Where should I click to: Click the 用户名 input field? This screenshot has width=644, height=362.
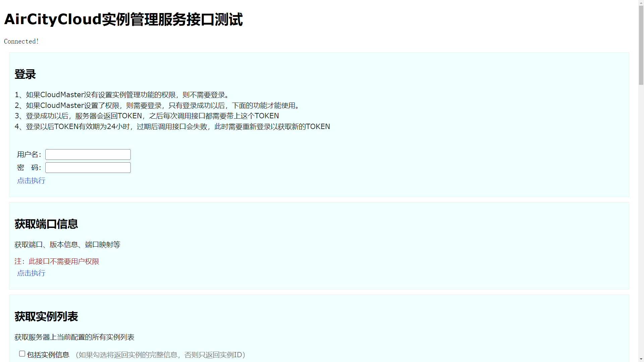88,155
